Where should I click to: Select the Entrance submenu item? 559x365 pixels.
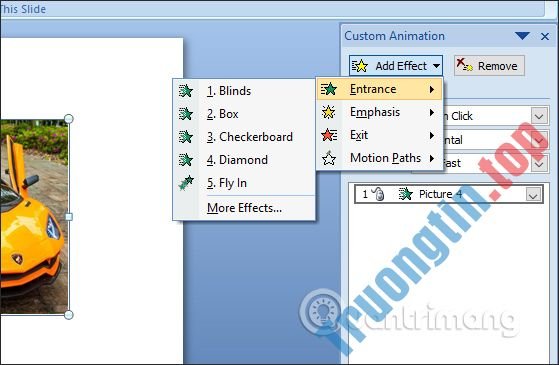[x=379, y=89]
